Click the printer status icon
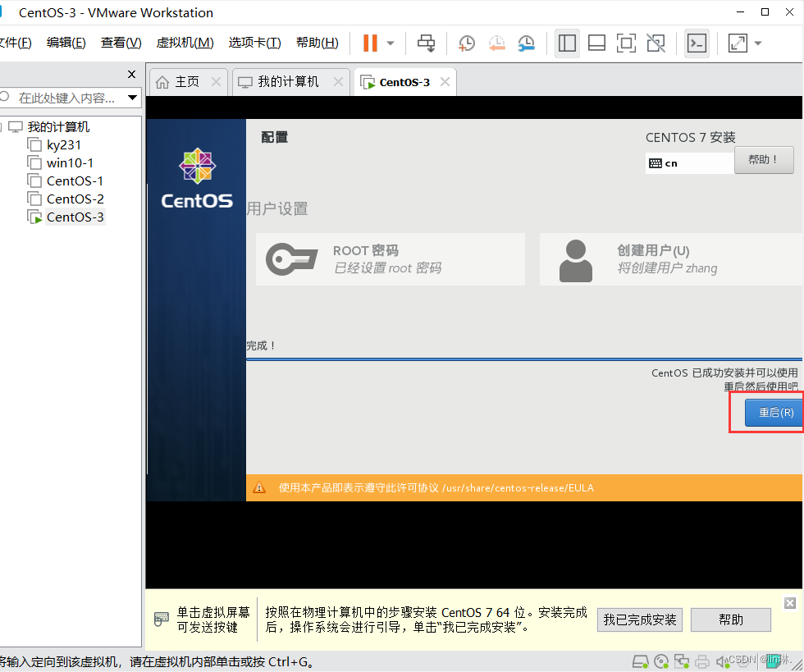This screenshot has width=804, height=672. [x=702, y=661]
